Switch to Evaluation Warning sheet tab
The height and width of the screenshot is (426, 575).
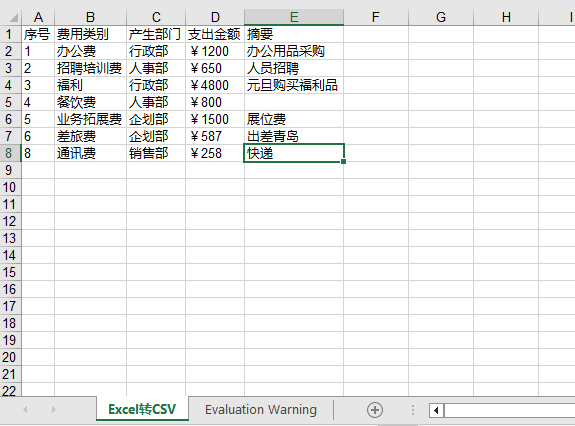[x=261, y=409]
